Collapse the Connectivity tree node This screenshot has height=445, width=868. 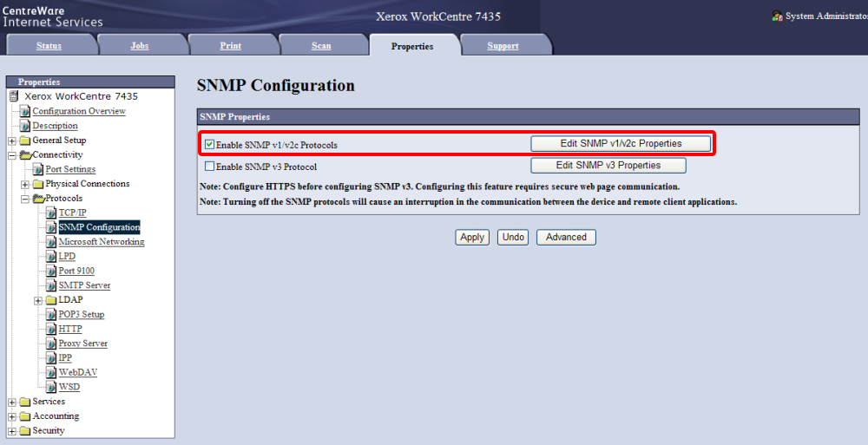point(11,155)
